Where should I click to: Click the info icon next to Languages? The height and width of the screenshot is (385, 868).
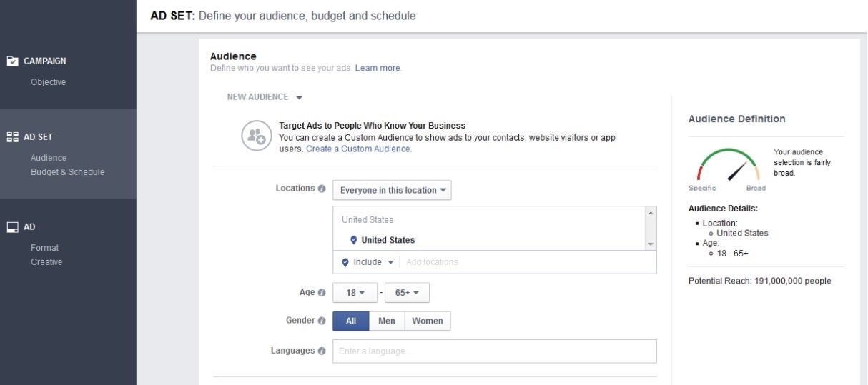click(x=322, y=351)
